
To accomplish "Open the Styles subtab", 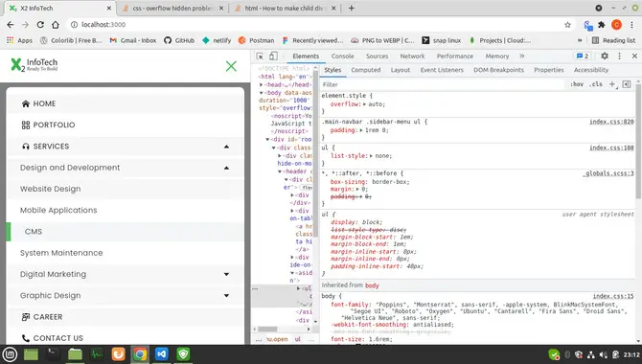I will pyautogui.click(x=332, y=70).
